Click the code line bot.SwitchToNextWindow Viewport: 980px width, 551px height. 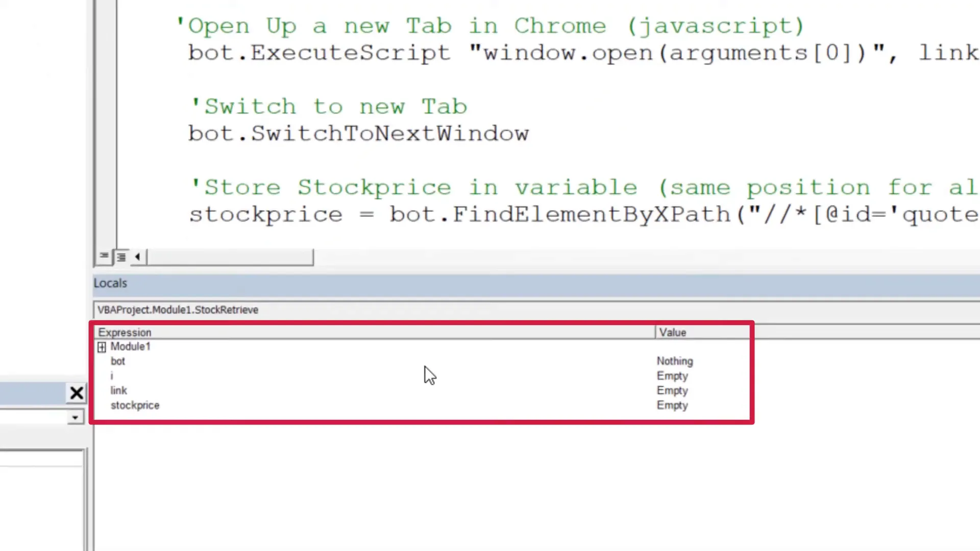click(358, 133)
